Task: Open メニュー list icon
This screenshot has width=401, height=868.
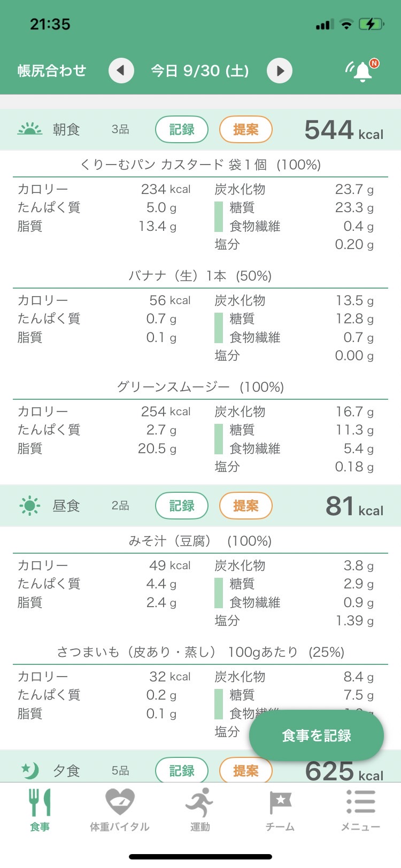Action: tap(360, 810)
